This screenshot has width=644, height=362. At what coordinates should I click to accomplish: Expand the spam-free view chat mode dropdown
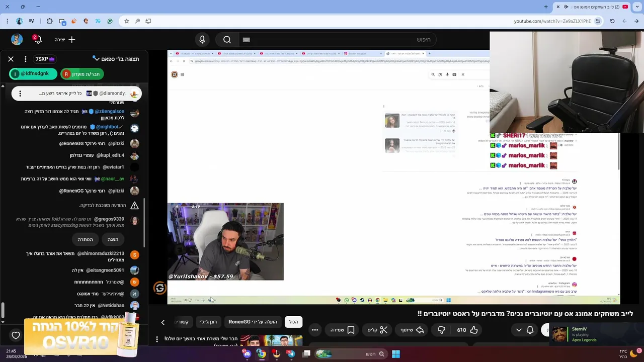pyautogui.click(x=116, y=59)
